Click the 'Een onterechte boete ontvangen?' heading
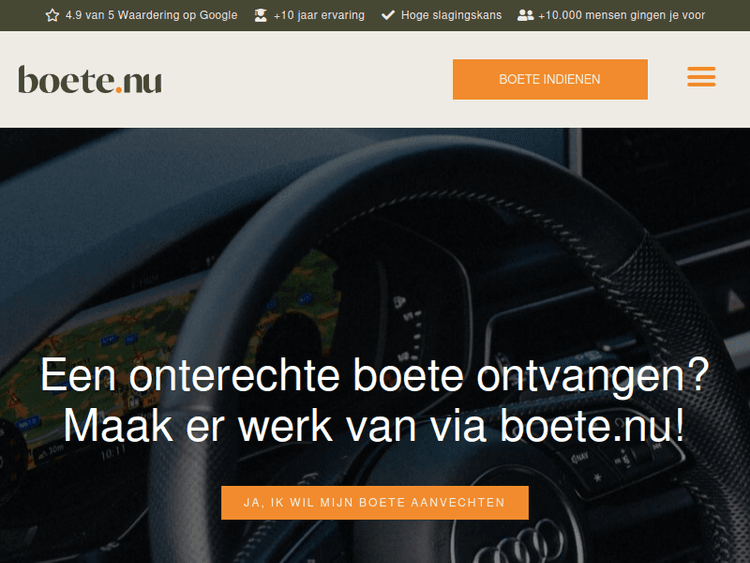Viewport: 750px width, 563px height. click(x=374, y=376)
